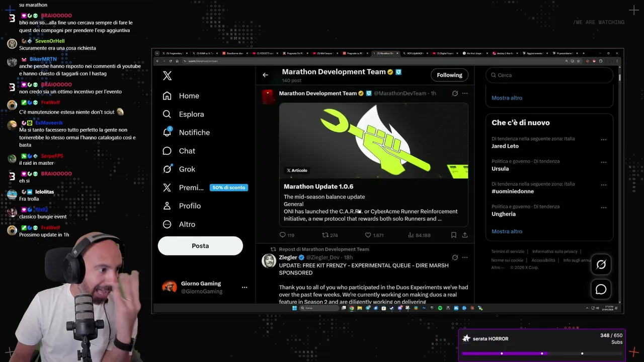Open Profilo in the sidebar
This screenshot has width=644, height=362.
[x=182, y=206]
